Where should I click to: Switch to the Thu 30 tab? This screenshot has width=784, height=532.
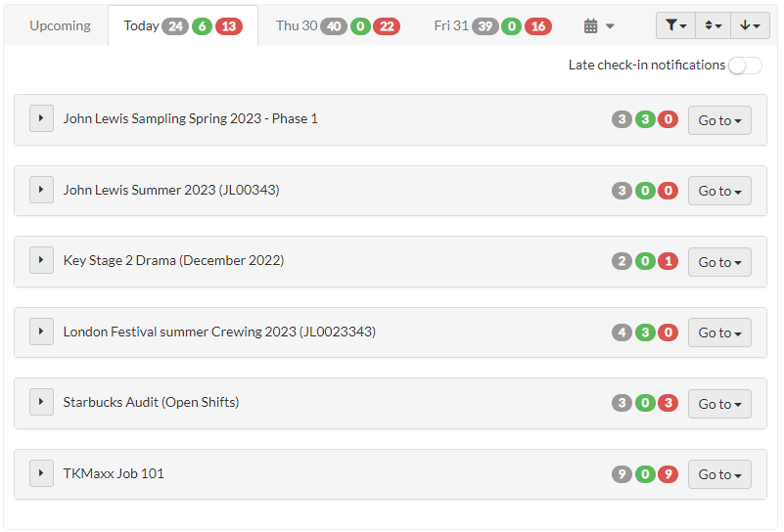pyautogui.click(x=338, y=25)
